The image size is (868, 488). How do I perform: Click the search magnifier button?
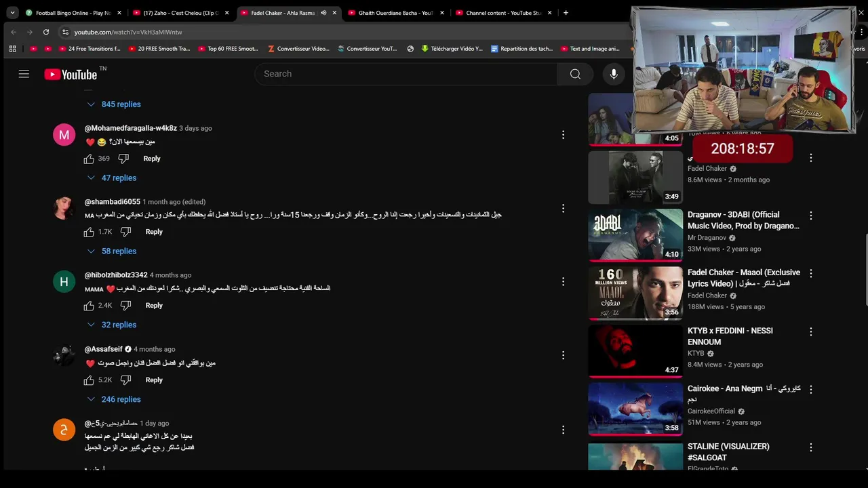click(x=575, y=74)
